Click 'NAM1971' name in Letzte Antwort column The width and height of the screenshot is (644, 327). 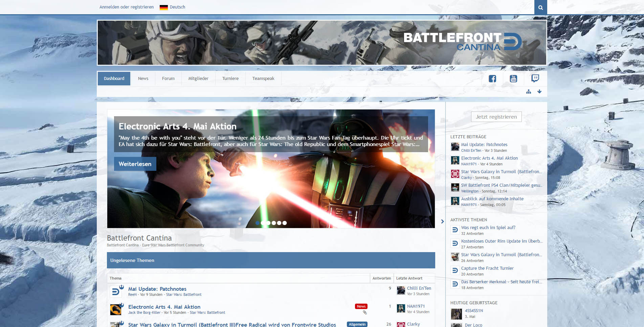pyautogui.click(x=416, y=306)
